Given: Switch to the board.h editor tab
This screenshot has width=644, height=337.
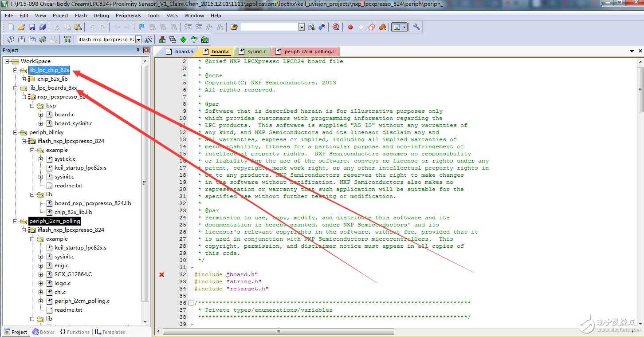Looking at the screenshot, I should [x=180, y=52].
